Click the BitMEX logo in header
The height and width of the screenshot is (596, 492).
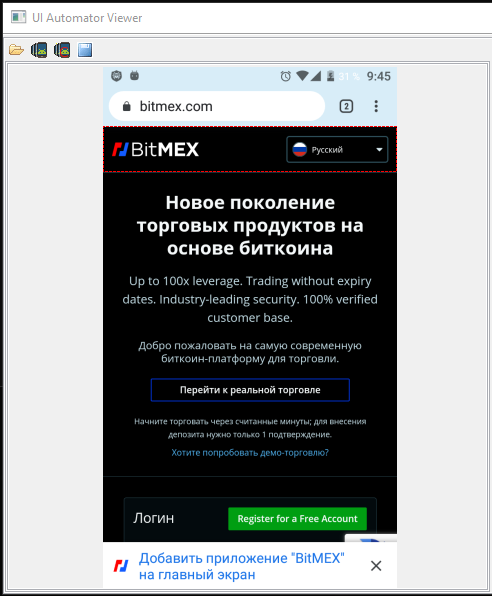click(155, 149)
